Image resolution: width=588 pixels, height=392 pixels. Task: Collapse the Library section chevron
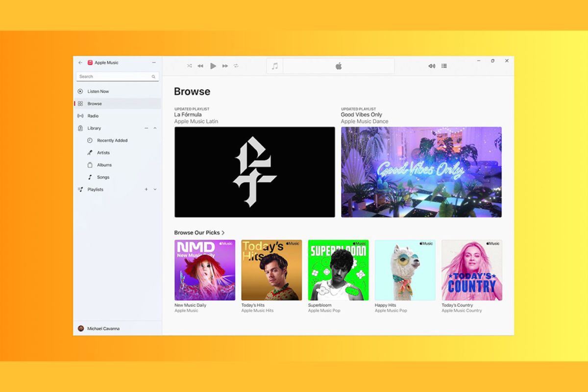[155, 128]
